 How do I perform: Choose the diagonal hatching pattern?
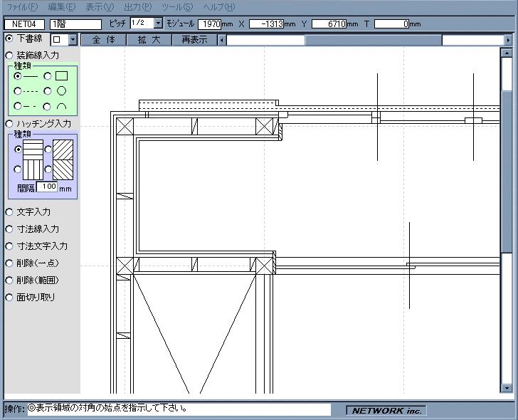[x=48, y=149]
